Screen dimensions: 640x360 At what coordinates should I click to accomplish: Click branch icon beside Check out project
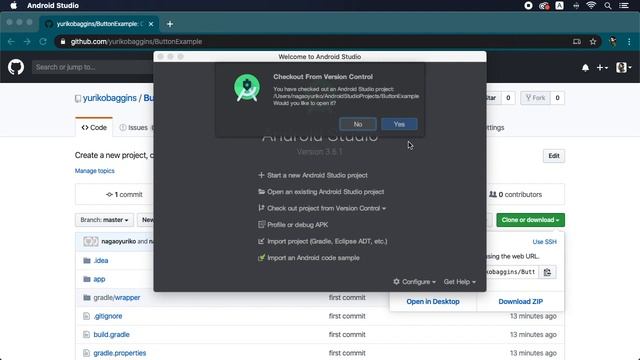tap(261, 208)
